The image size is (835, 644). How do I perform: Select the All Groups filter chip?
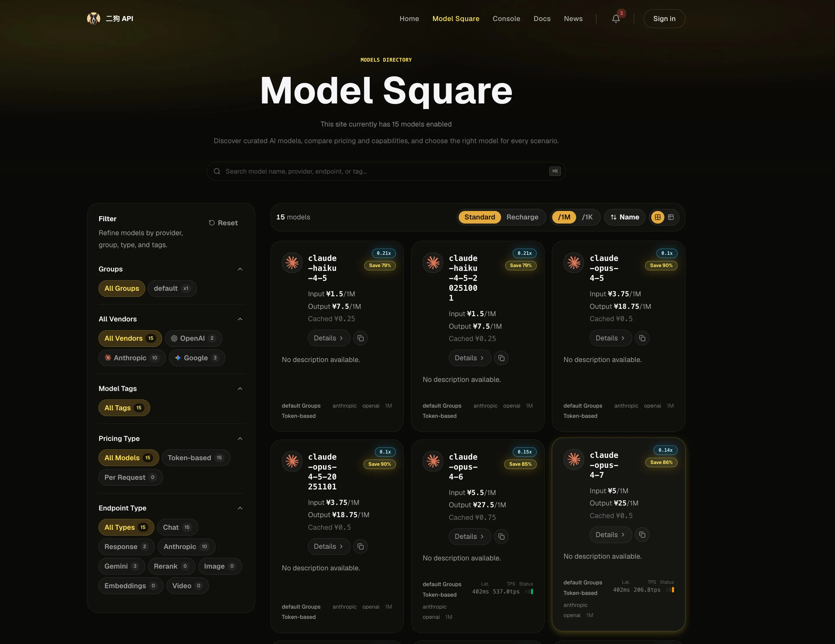122,288
